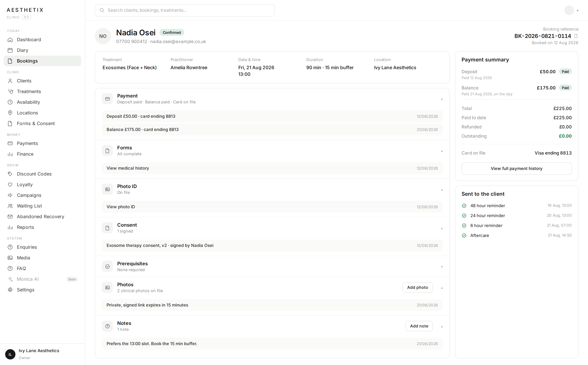This screenshot has width=588, height=365.
Task: Click the Prerequisites checkmark icon
Action: [x=107, y=267]
